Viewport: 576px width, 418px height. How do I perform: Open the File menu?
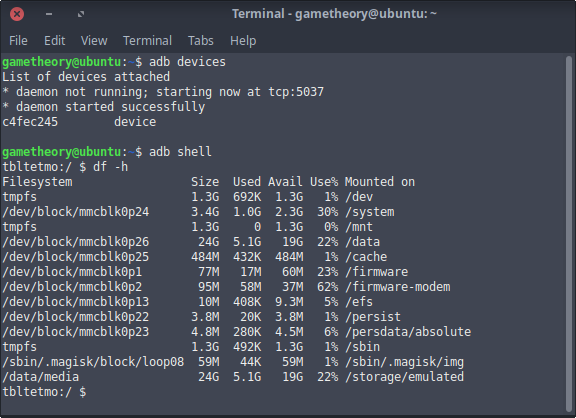(x=18, y=40)
